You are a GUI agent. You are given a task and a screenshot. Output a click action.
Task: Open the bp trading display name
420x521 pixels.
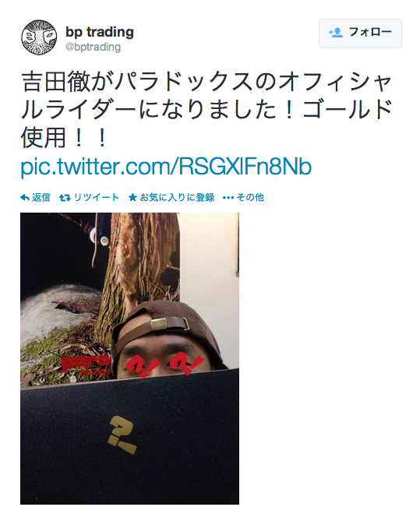click(x=100, y=32)
